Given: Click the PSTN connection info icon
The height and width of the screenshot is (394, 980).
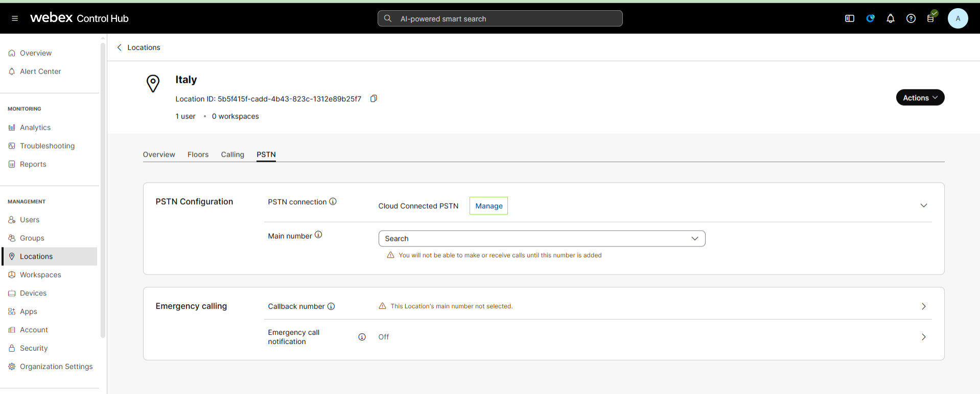Looking at the screenshot, I should click(x=333, y=202).
